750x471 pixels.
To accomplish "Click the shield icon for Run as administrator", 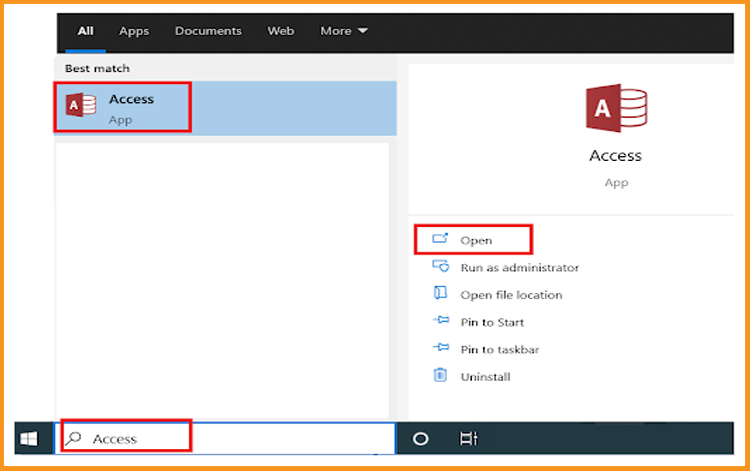I will click(x=441, y=266).
